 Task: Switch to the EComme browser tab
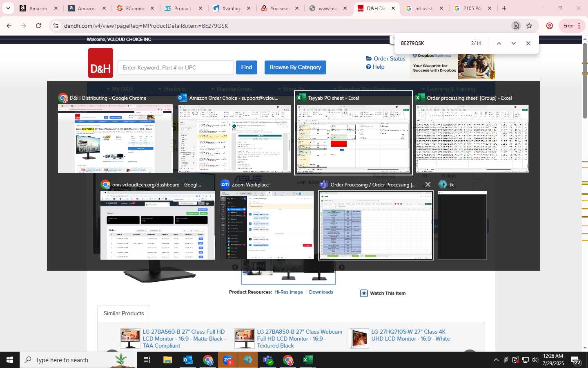pyautogui.click(x=134, y=8)
